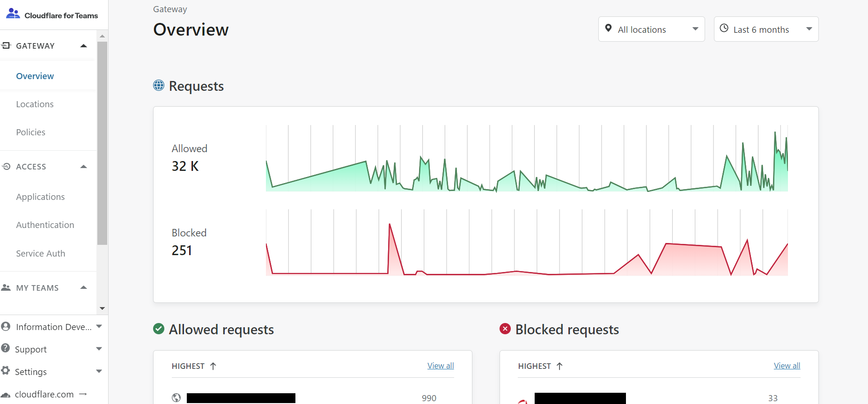This screenshot has height=404, width=868.
Task: Click the Blocked 251 value
Action: (182, 250)
